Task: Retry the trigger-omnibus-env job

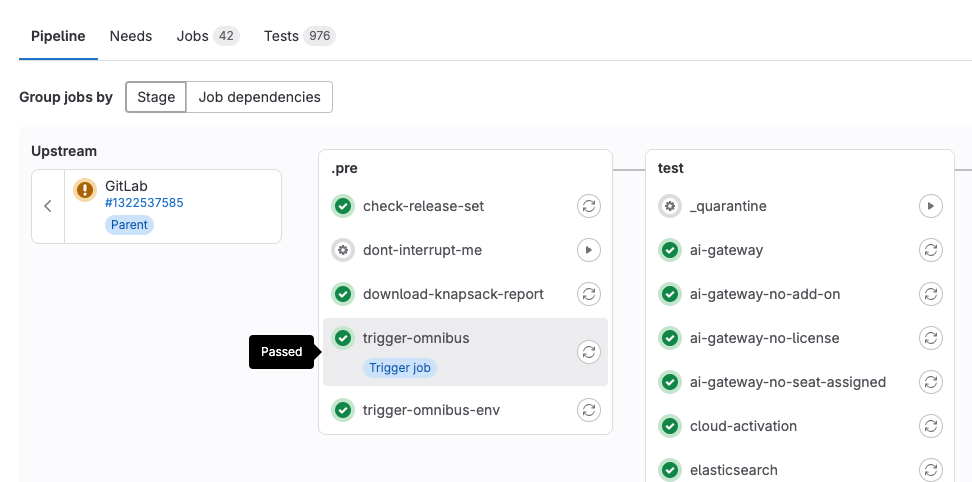Action: click(589, 410)
